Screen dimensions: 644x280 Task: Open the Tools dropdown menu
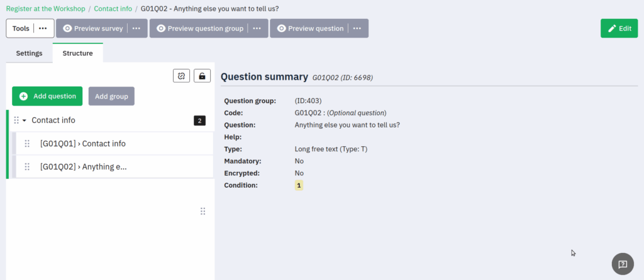pos(43,28)
